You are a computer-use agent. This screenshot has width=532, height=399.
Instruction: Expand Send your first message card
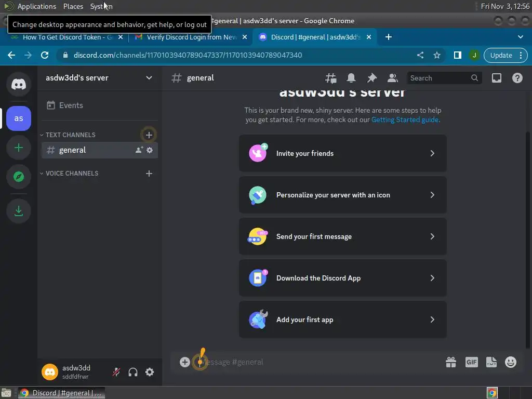pos(343,236)
